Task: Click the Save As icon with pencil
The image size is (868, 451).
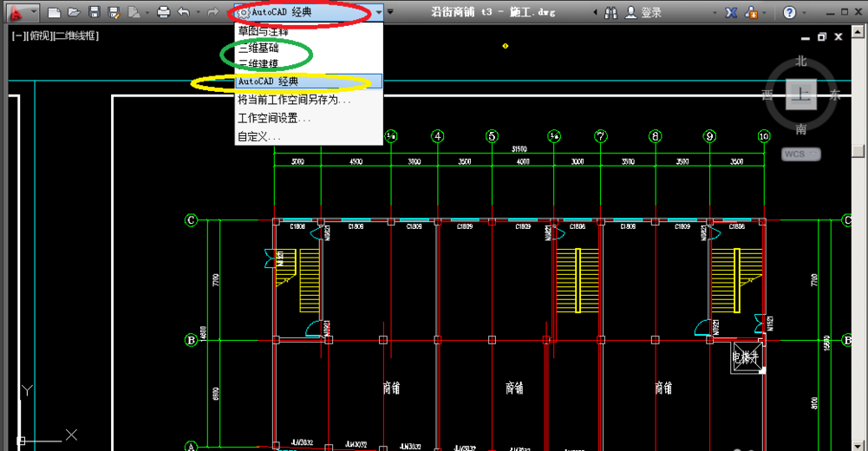Action: pyautogui.click(x=114, y=12)
